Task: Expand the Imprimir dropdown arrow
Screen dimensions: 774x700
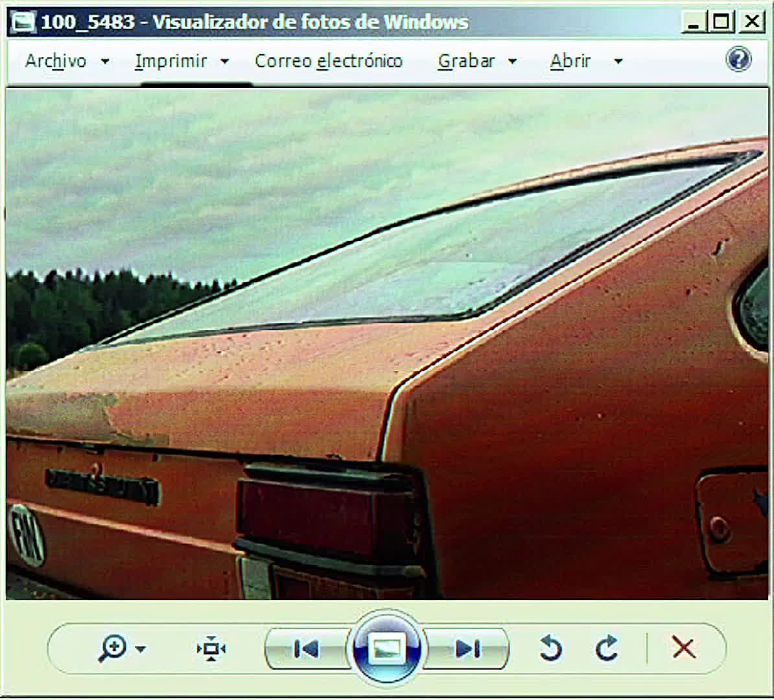Action: tap(224, 62)
